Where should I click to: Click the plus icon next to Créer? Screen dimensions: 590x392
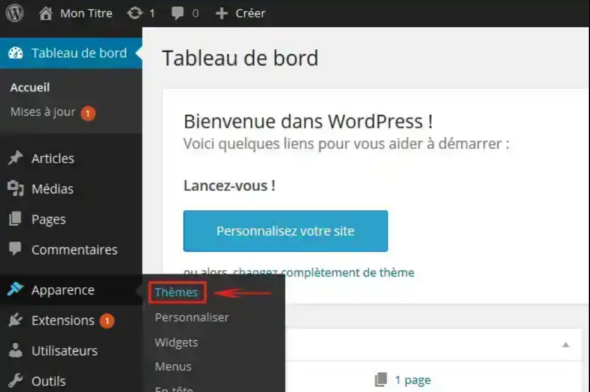(222, 14)
